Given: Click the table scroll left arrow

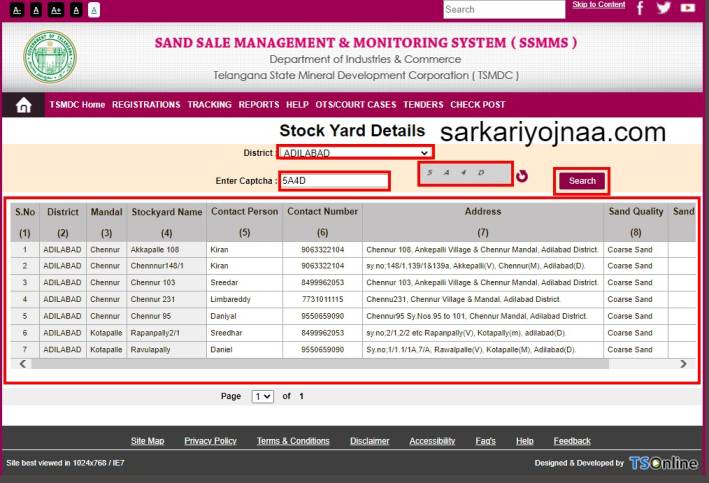Looking at the screenshot, I should (x=22, y=364).
